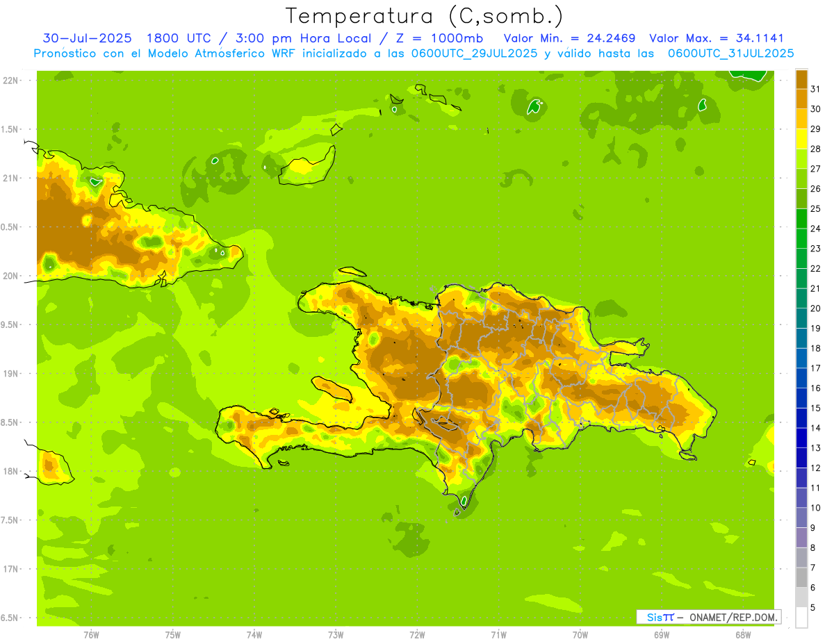Pick the legend swatch between 29 and 30
834x644 pixels.
[x=801, y=119]
